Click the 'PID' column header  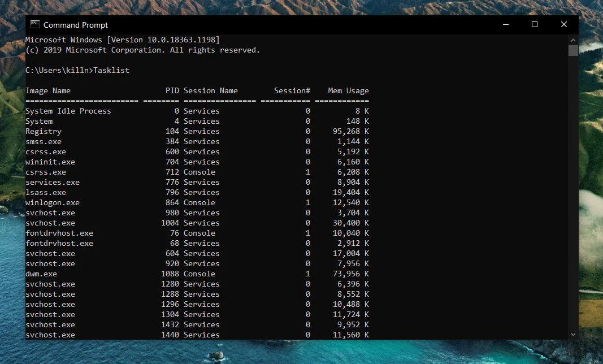(x=172, y=91)
